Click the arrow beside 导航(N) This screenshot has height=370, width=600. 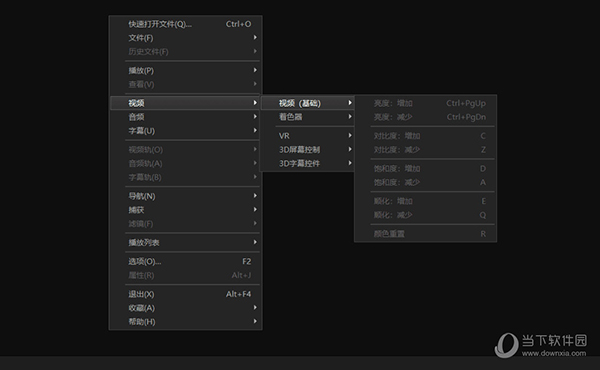pyautogui.click(x=255, y=196)
